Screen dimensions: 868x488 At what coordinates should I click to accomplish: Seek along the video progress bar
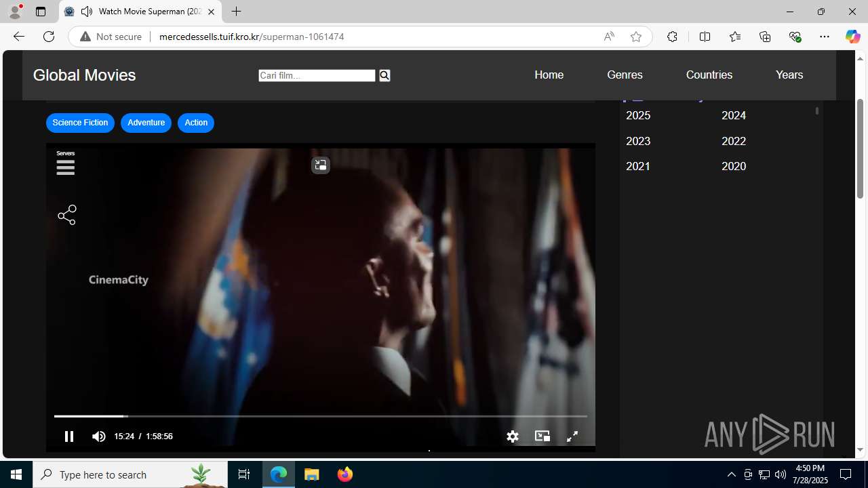[320, 416]
